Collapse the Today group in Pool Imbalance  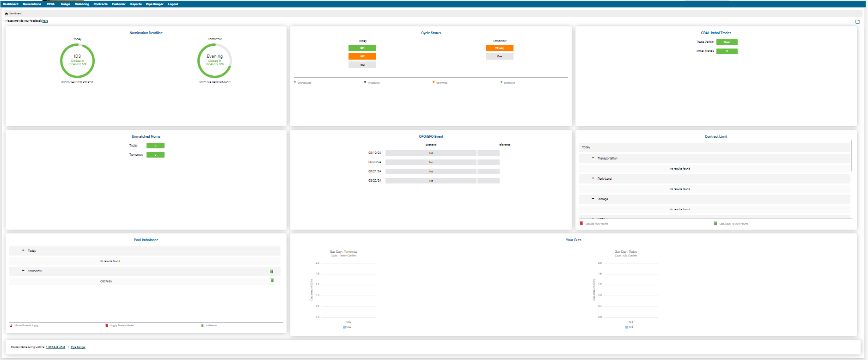pyautogui.click(x=23, y=250)
